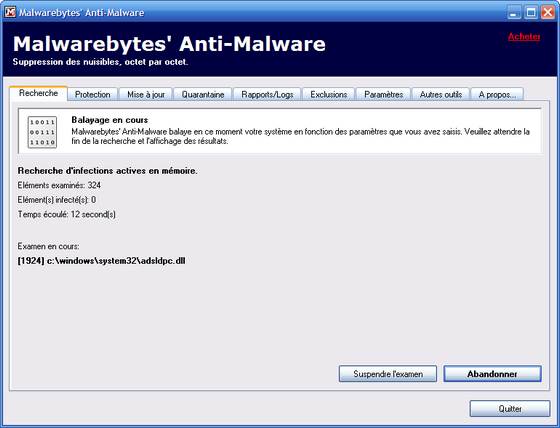
Task: Open the Paramètres tab
Action: [384, 95]
